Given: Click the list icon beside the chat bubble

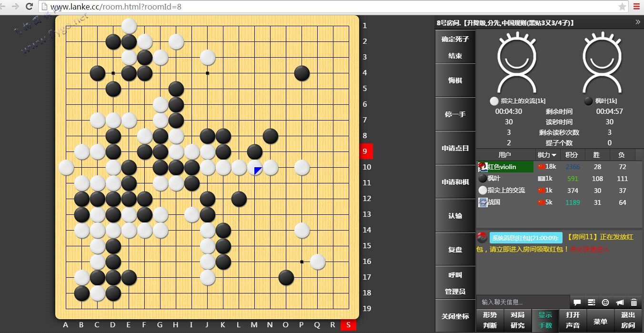Looking at the screenshot, I should (x=591, y=303).
